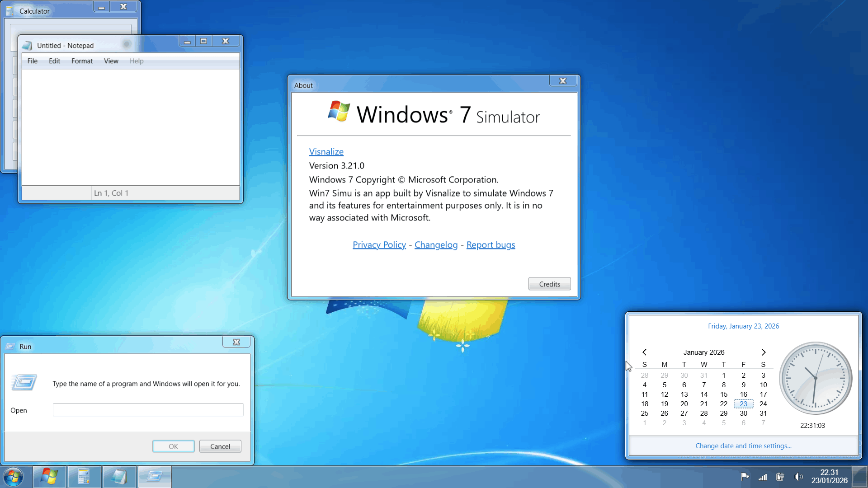Open the volume speaker tray icon
This screenshot has height=488, width=868.
[x=798, y=477]
